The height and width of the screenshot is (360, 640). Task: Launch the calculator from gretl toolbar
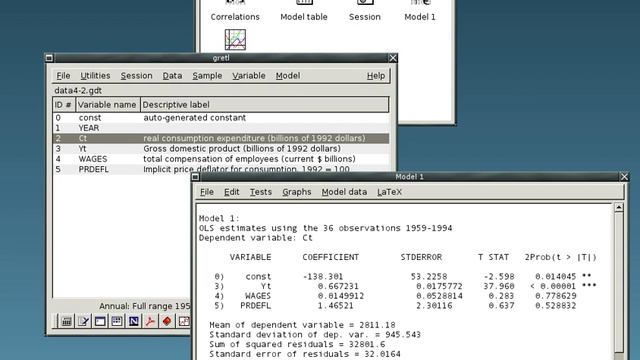[x=67, y=322]
